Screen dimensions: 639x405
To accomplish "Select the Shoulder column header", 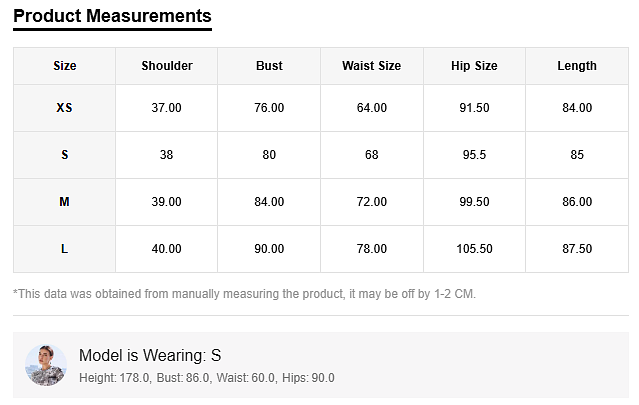I will coord(166,66).
